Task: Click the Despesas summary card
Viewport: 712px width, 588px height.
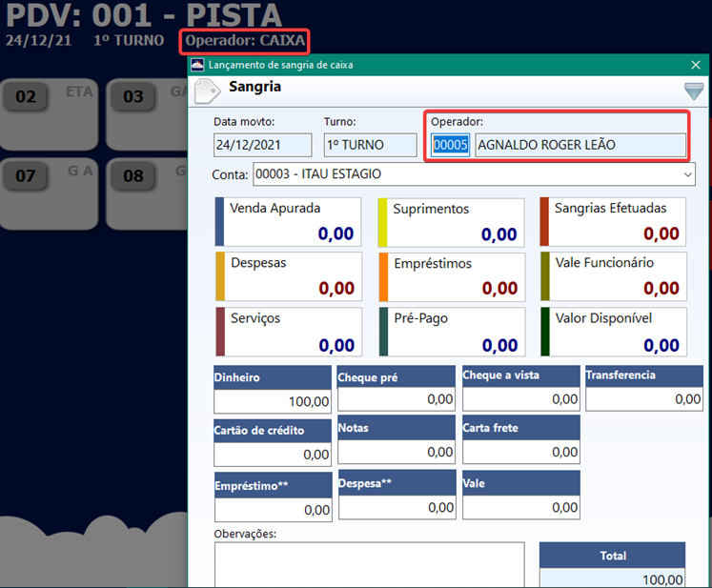Action: coord(289,276)
